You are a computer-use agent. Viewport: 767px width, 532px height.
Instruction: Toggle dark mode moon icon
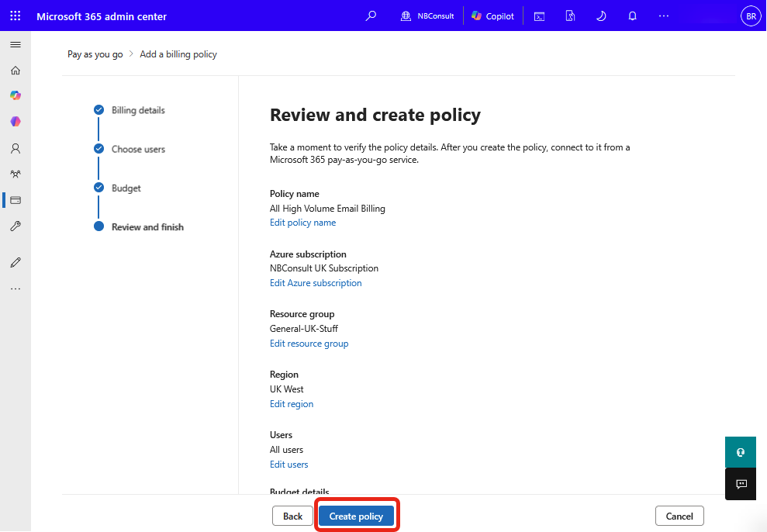tap(600, 16)
